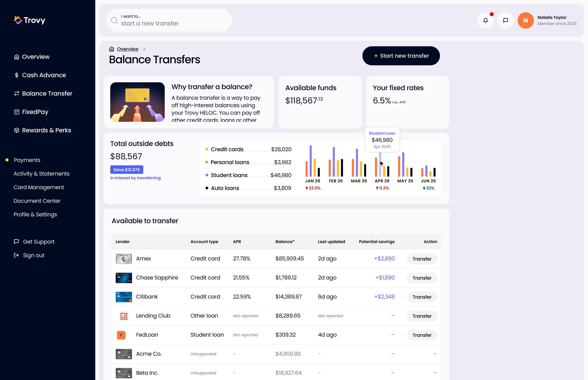588x380 pixels.
Task: Transfer the Chase Sapphire balance
Action: (x=422, y=278)
